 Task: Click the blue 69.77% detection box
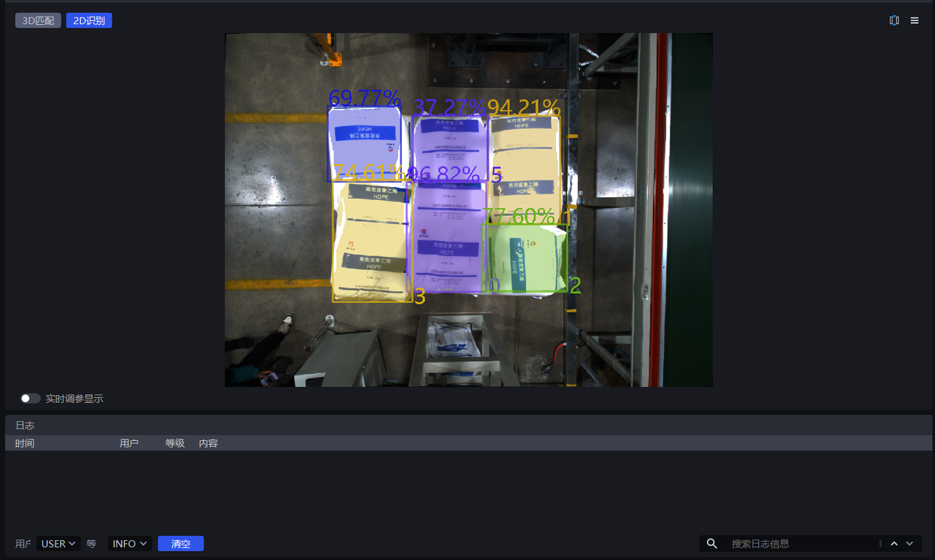coord(364,144)
